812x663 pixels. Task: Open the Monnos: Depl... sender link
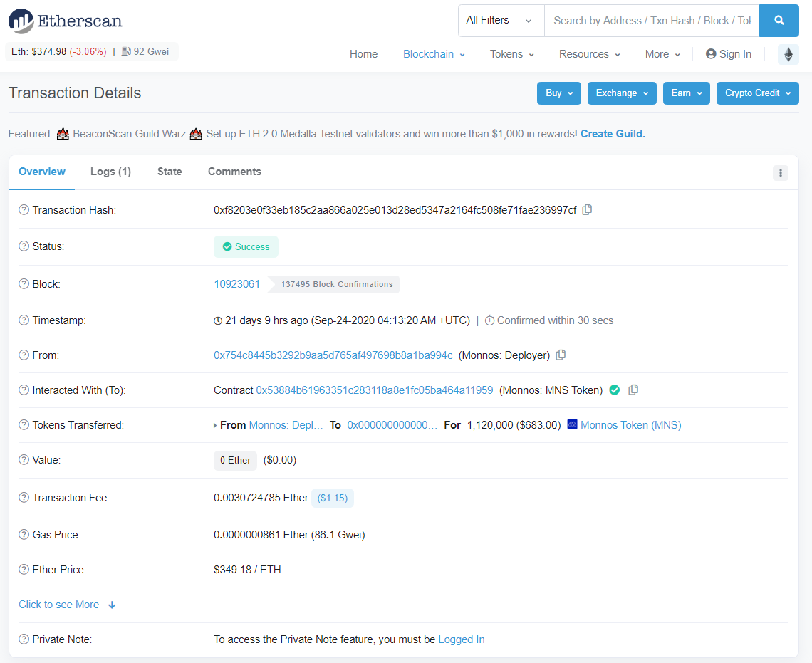pyautogui.click(x=286, y=425)
